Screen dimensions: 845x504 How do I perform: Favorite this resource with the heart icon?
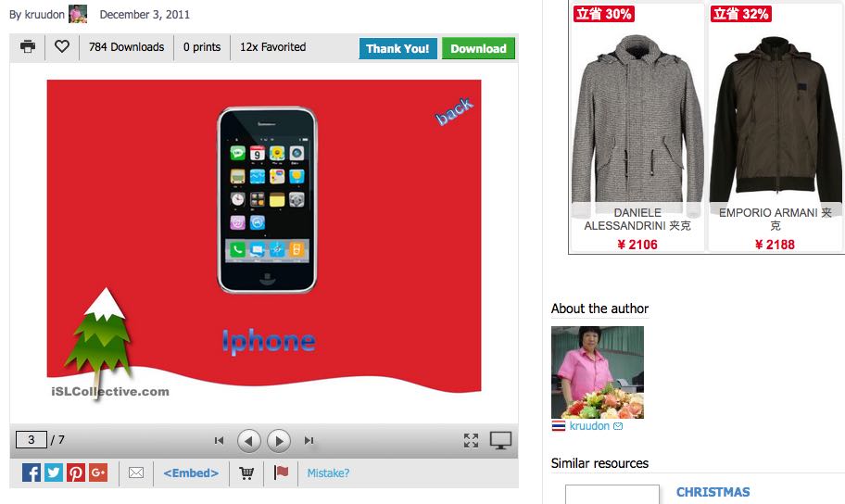(62, 47)
